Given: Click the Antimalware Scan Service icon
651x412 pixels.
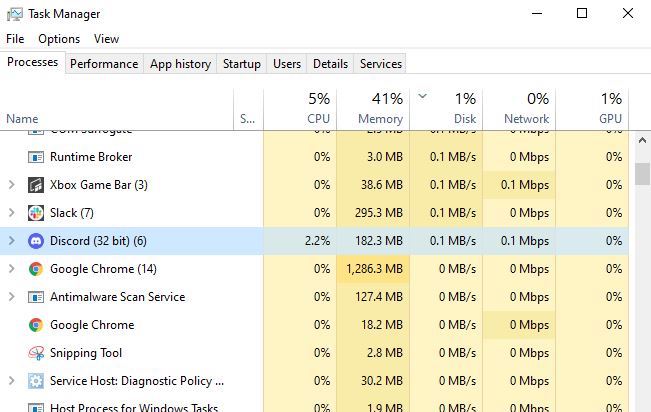Looking at the screenshot, I should (x=36, y=297).
